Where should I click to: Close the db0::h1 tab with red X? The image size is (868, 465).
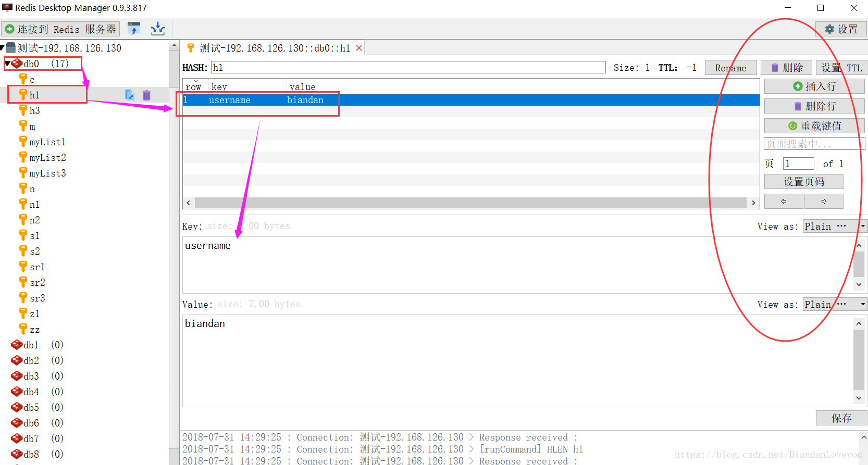pos(359,48)
